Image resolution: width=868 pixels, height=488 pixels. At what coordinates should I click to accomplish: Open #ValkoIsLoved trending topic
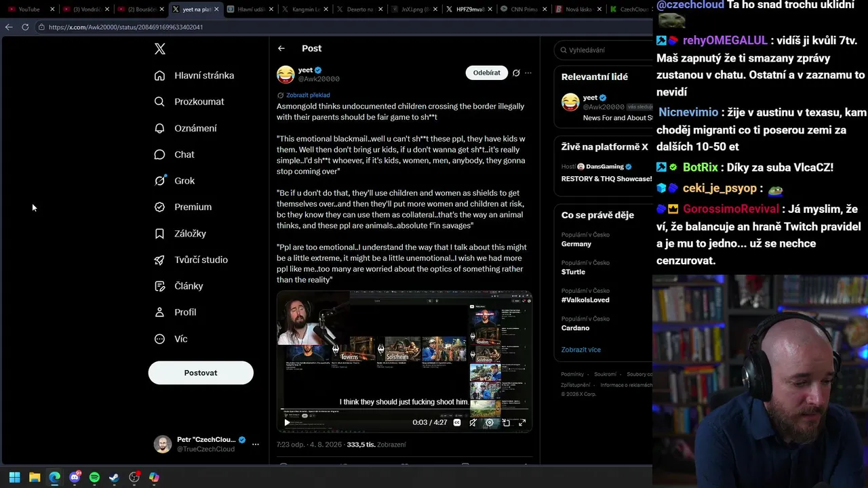tap(585, 300)
